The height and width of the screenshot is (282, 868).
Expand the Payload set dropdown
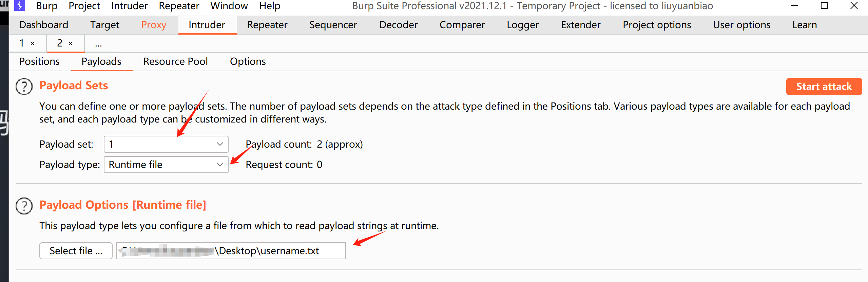coord(166,144)
